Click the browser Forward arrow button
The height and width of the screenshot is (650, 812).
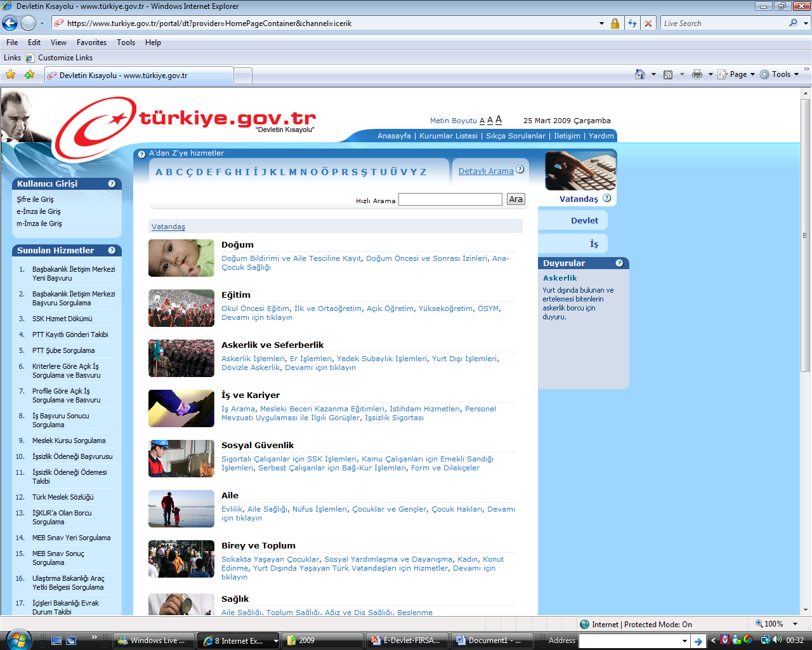(x=28, y=23)
